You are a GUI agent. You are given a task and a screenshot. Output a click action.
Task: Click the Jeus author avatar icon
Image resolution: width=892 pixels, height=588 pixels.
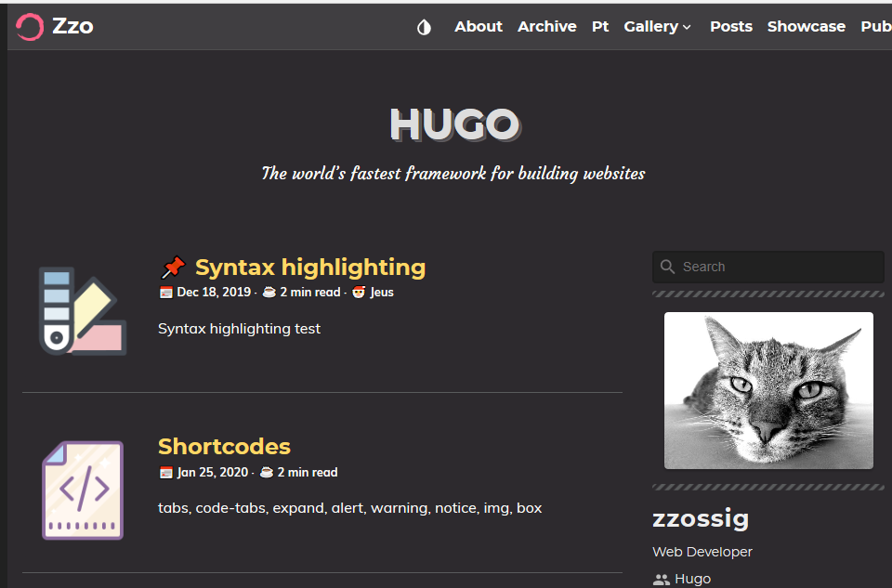(x=358, y=293)
